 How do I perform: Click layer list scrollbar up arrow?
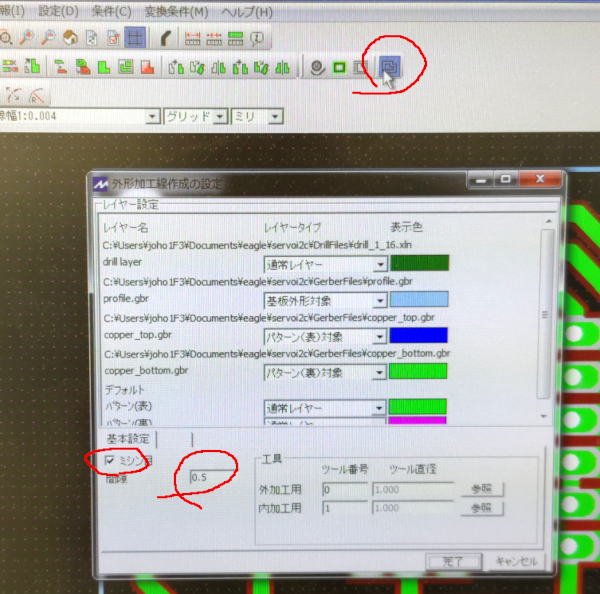(x=548, y=221)
